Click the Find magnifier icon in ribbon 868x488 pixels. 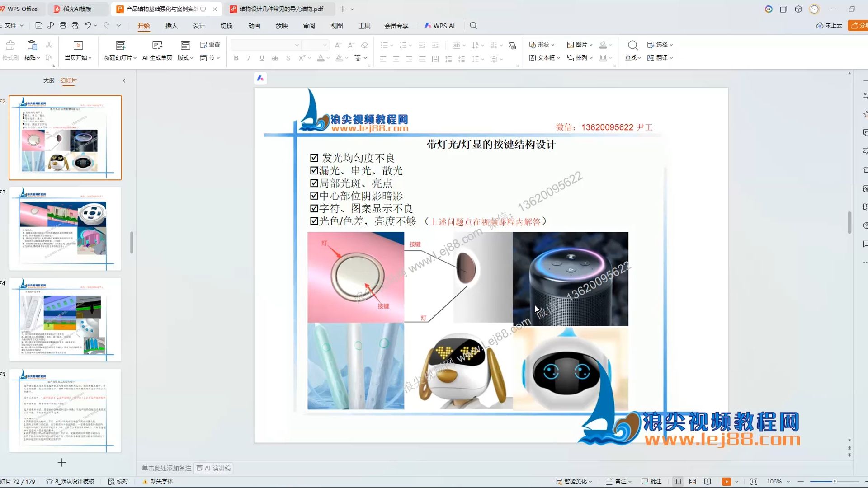[x=633, y=45]
